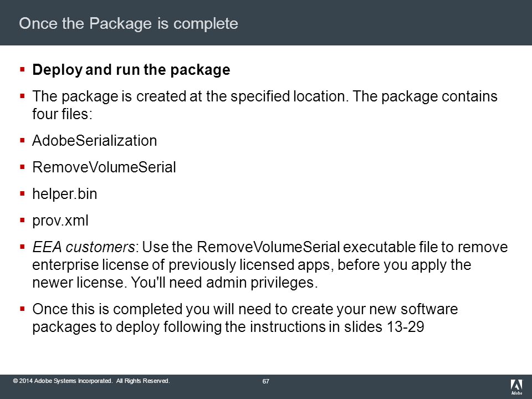This screenshot has height=399, width=532.
Task: Click the prov.xml file name
Action: pos(60,221)
